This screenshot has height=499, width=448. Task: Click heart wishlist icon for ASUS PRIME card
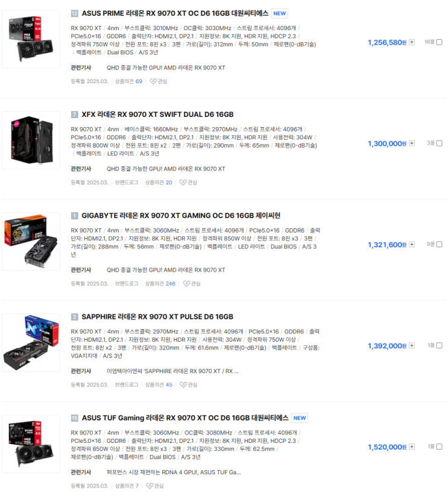click(x=153, y=81)
